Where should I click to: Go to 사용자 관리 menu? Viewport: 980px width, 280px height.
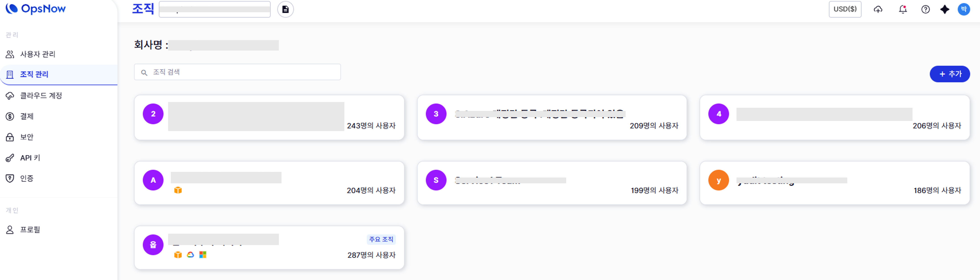tap(38, 54)
